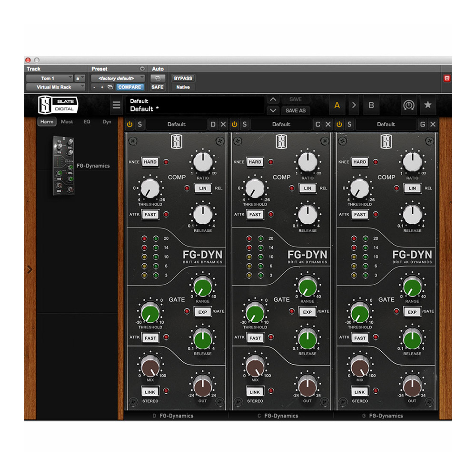Solo module D with S button
This screenshot has width=476, height=476.
coord(140,124)
